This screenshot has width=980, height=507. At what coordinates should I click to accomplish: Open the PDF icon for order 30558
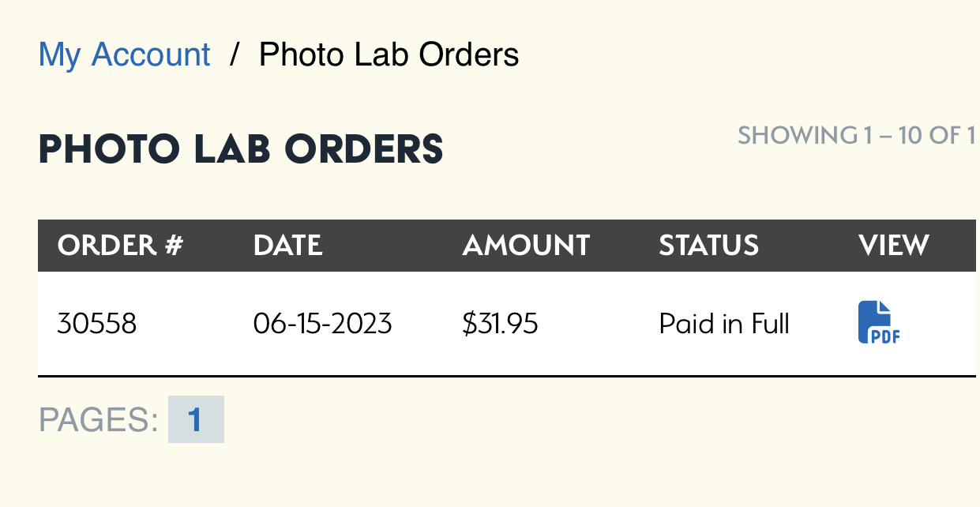tap(878, 322)
